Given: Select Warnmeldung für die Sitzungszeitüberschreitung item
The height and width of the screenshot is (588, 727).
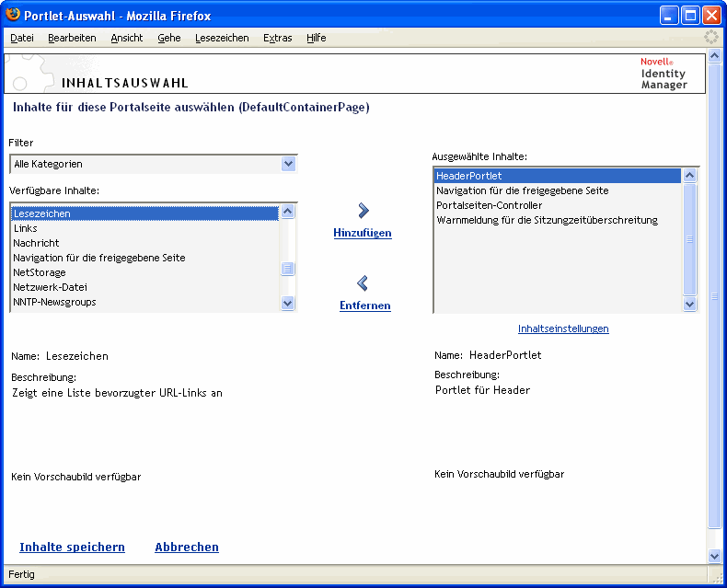Looking at the screenshot, I should 547,220.
